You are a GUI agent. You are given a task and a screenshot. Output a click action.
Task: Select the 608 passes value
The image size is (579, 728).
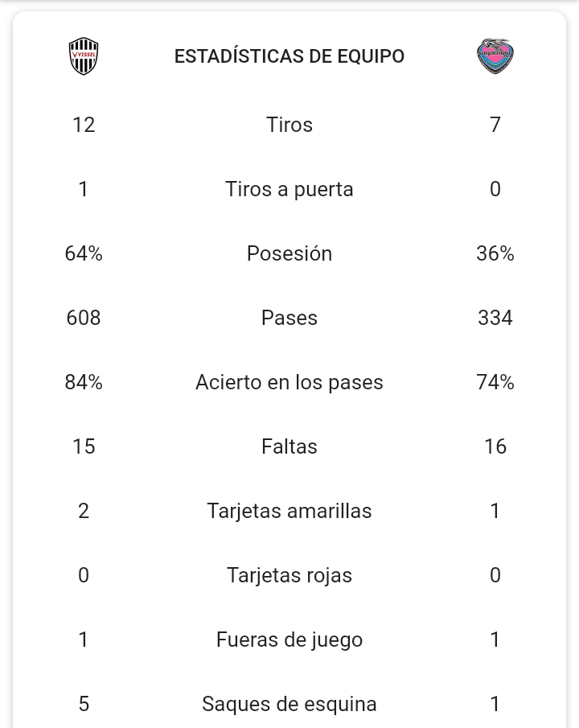tap(84, 318)
